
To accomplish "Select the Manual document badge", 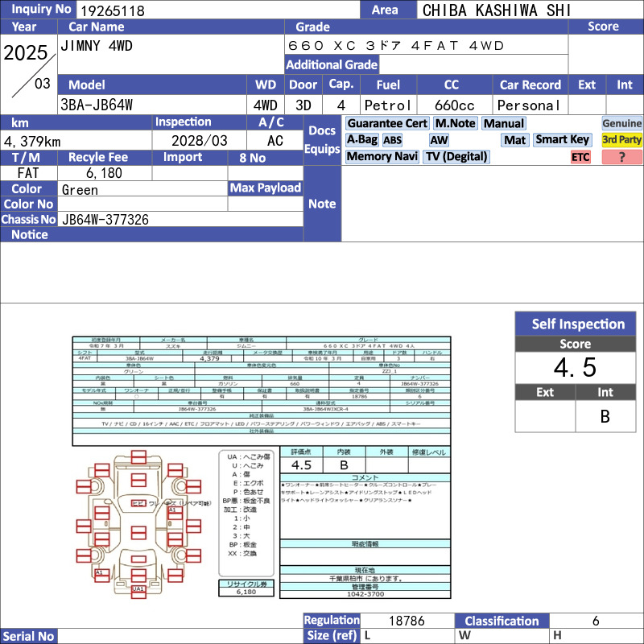I will click(x=504, y=123).
